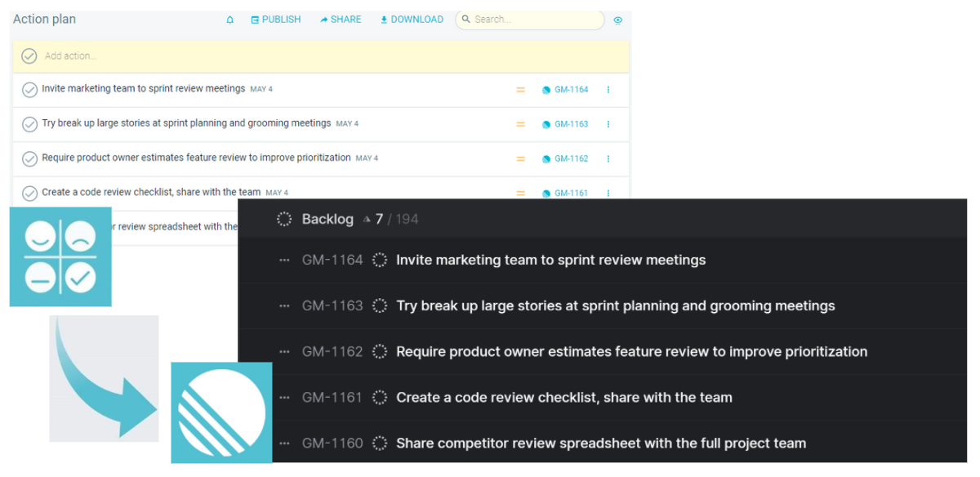Change the status circle of Backlog issue GM-1160
The height and width of the screenshot is (477, 980).
380,443
